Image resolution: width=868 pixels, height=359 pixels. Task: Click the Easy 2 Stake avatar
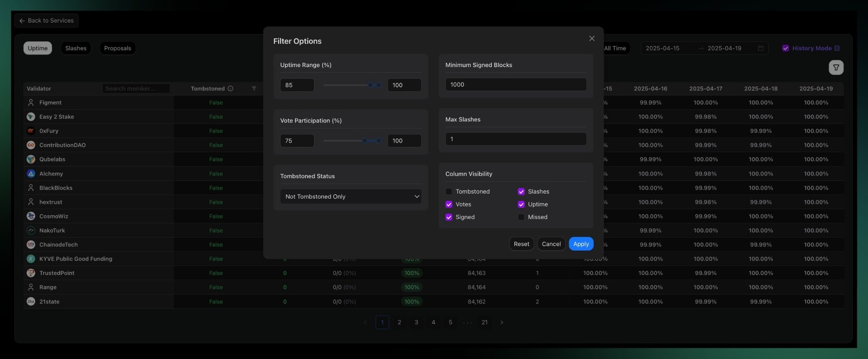coord(31,117)
